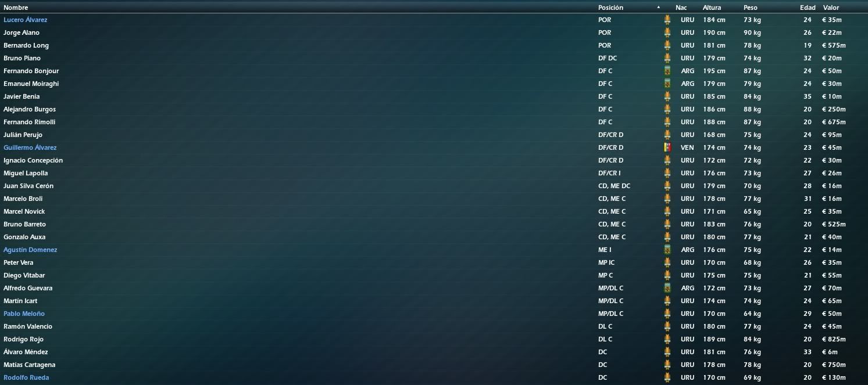Click the Uruguay crest for Bruno Piano
Image resolution: width=868 pixels, height=385 pixels.
[667, 58]
